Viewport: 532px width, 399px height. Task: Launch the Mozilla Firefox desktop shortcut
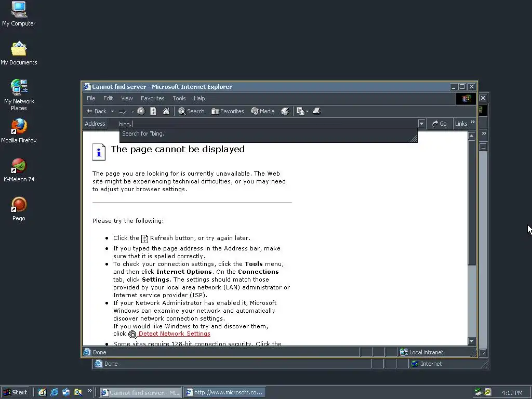click(x=19, y=131)
